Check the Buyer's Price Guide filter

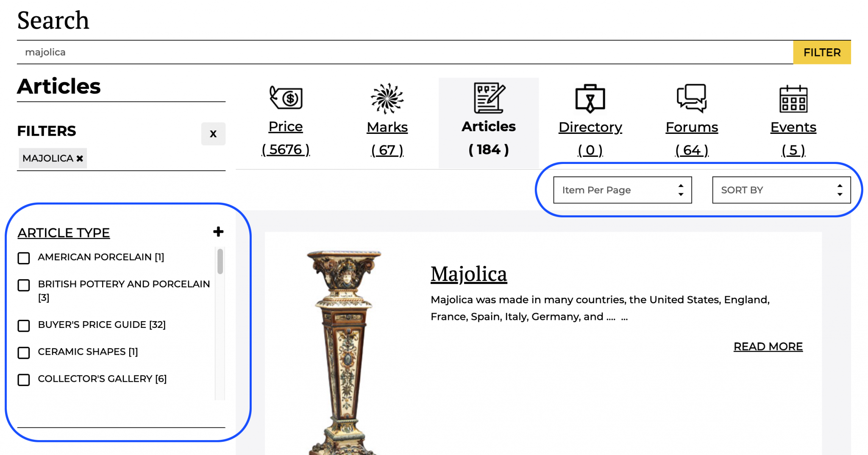coord(24,326)
